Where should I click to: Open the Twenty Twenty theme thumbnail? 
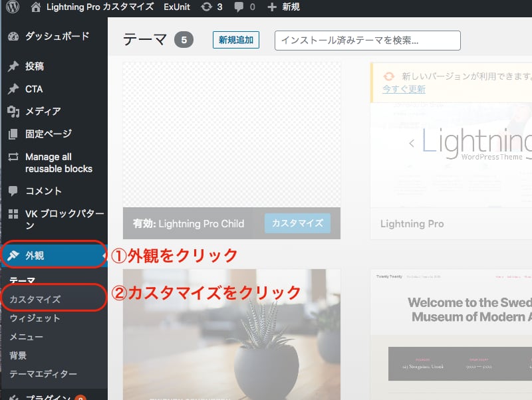click(452, 335)
